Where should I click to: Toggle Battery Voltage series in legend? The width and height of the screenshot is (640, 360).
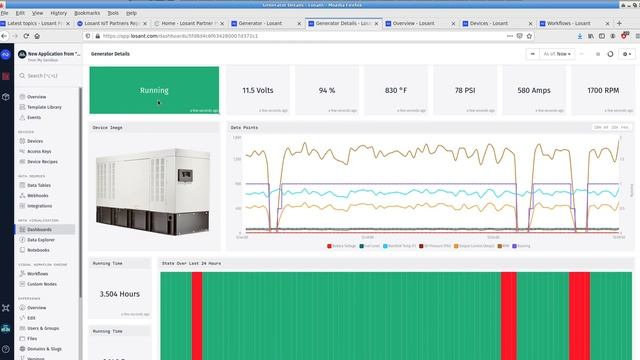342,246
